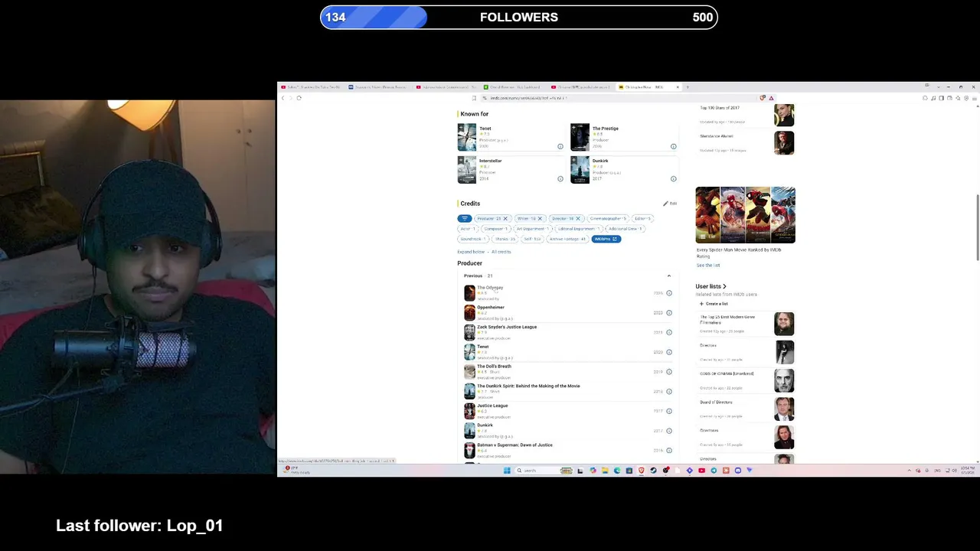Close the active IMDb tab
Image resolution: width=980 pixels, height=551 pixels.
677,87
